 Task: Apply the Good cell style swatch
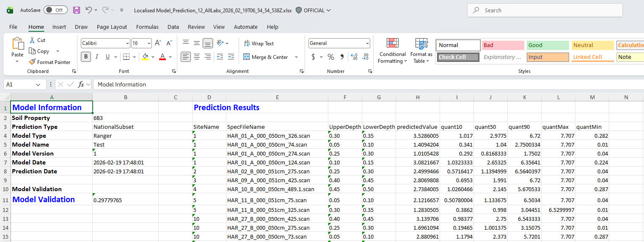tap(548, 45)
